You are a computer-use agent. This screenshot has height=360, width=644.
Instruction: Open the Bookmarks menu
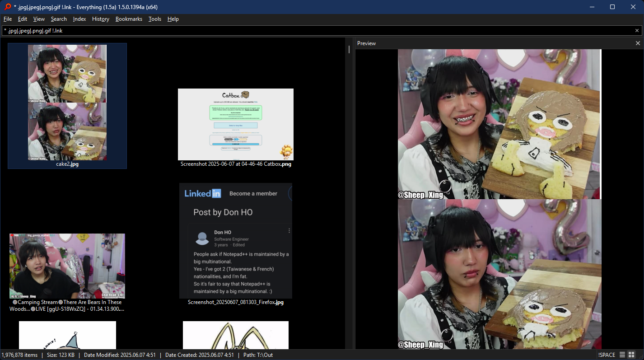pyautogui.click(x=129, y=19)
